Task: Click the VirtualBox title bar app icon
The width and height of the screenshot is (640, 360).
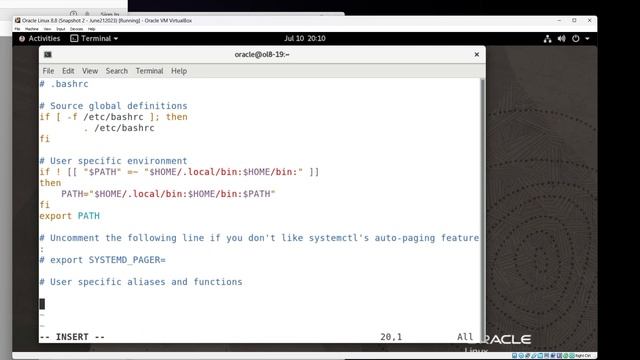Action: pyautogui.click(x=18, y=20)
